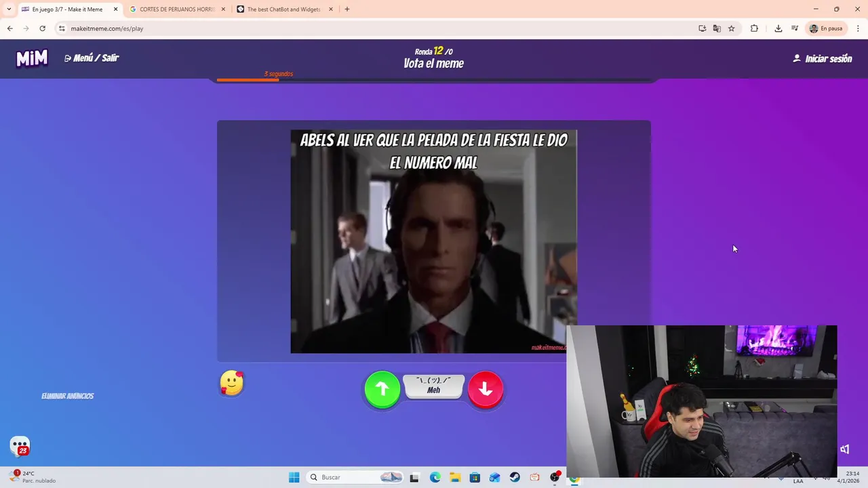Click Iniciar sesión

point(823,59)
